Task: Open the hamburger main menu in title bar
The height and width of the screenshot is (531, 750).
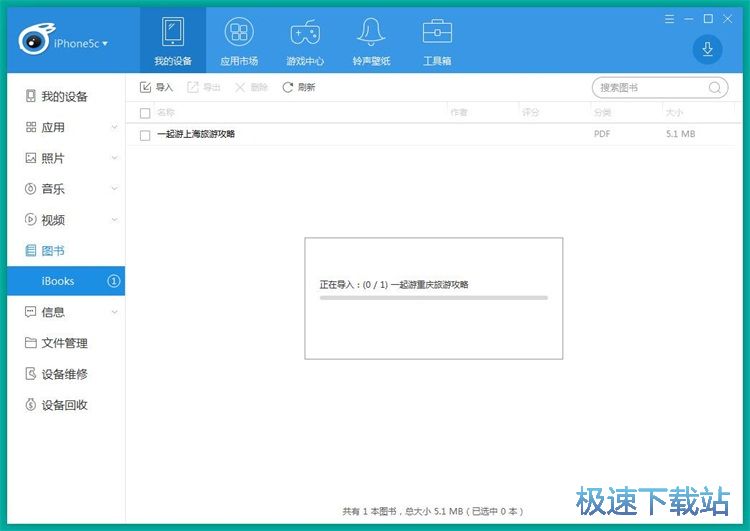Action: pyautogui.click(x=669, y=19)
